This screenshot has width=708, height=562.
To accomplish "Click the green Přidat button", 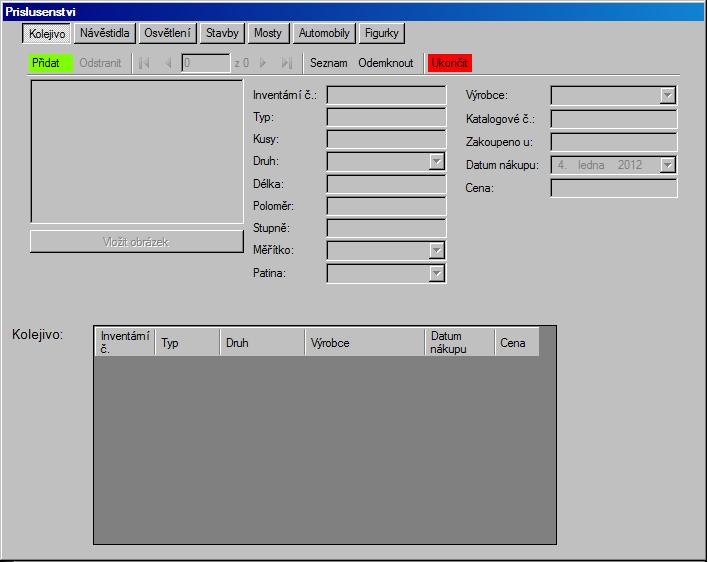I will pyautogui.click(x=50, y=63).
